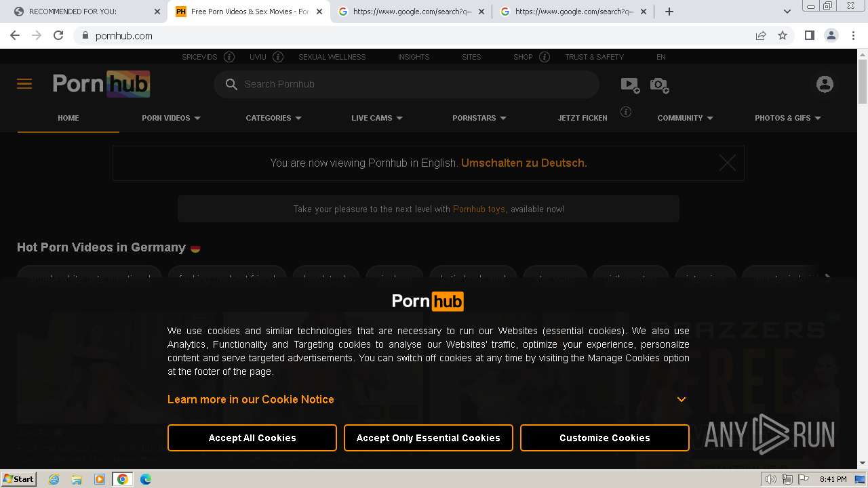Open the Chrome profile icon
The width and height of the screenshot is (868, 488).
point(831,35)
